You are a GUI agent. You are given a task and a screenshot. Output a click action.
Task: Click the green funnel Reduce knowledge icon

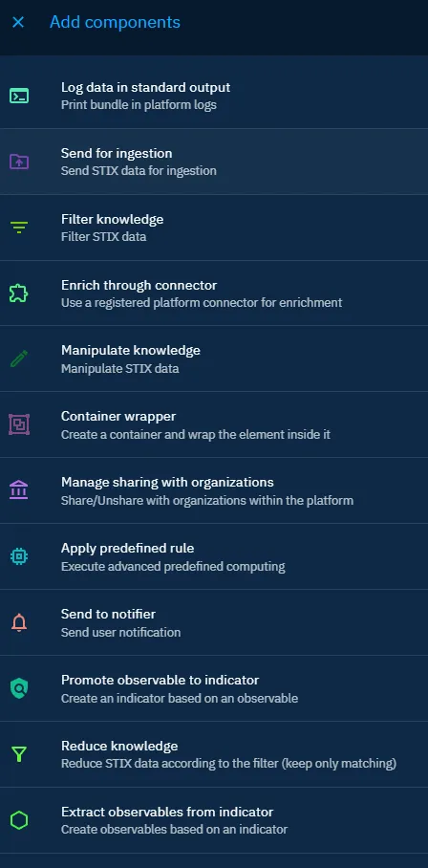(x=19, y=754)
